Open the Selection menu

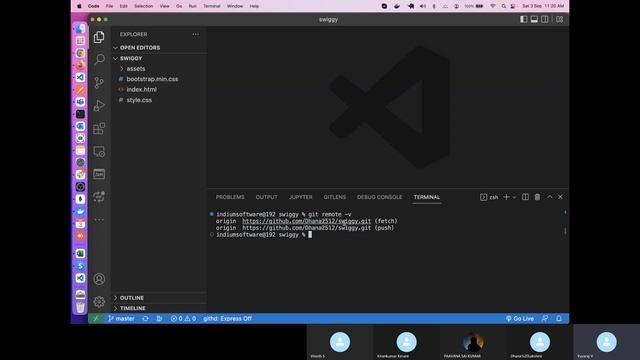click(x=143, y=6)
